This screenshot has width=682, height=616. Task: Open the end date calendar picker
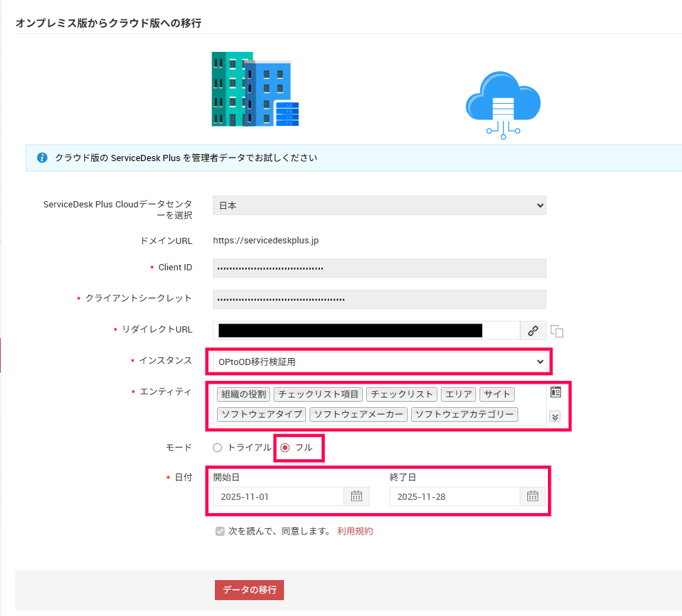(532, 496)
